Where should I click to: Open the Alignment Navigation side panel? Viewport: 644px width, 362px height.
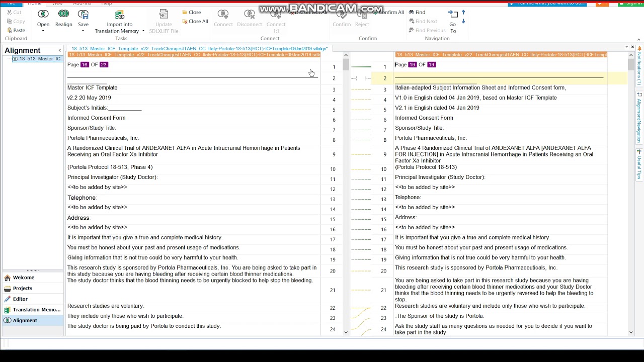click(x=639, y=118)
